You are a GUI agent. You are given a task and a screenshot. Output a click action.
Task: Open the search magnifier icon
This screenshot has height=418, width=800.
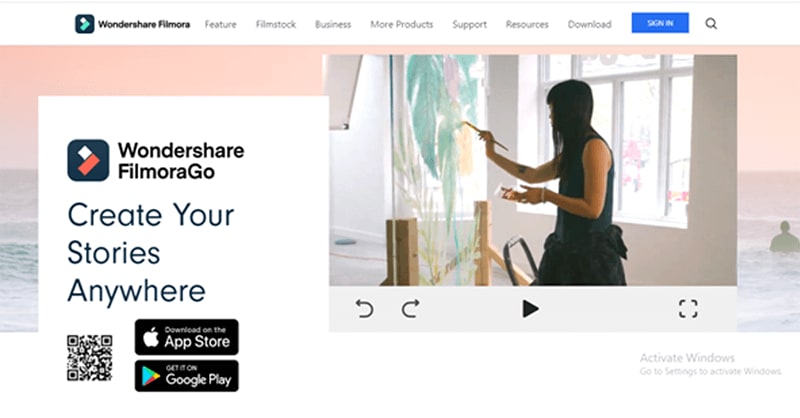click(x=711, y=23)
